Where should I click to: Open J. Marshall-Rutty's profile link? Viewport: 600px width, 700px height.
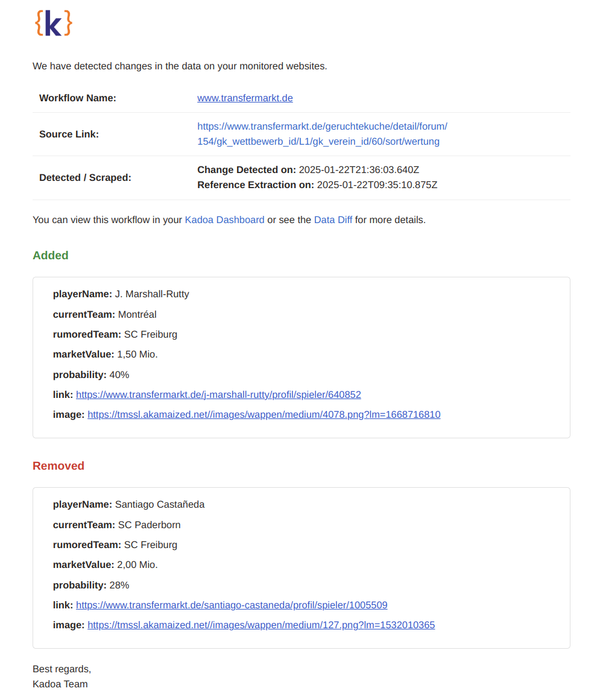[x=218, y=394]
